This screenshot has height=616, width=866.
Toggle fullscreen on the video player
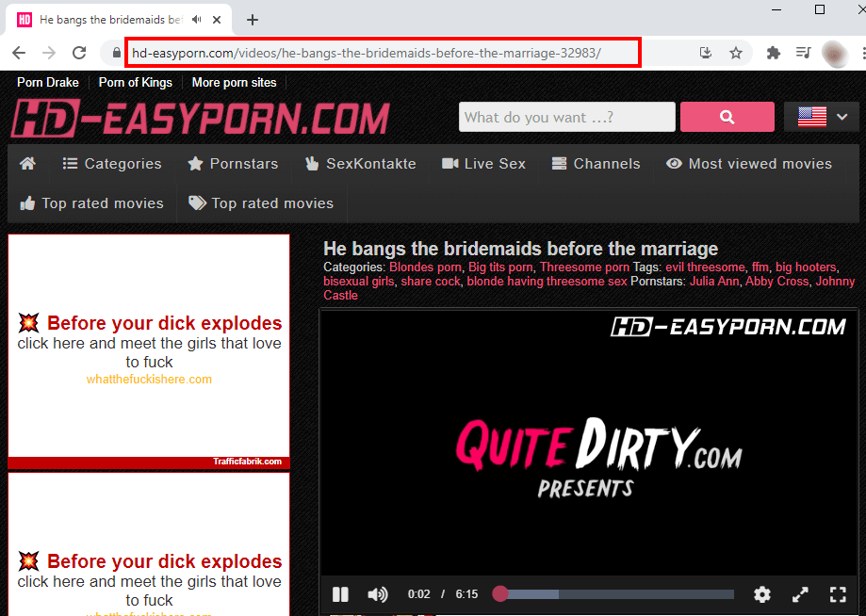tap(838, 594)
